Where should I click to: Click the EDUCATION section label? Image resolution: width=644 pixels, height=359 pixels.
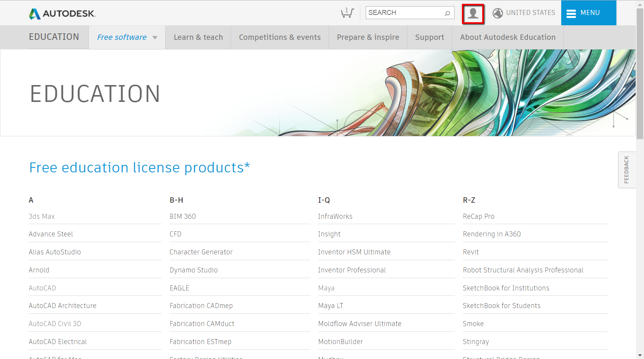(x=54, y=37)
